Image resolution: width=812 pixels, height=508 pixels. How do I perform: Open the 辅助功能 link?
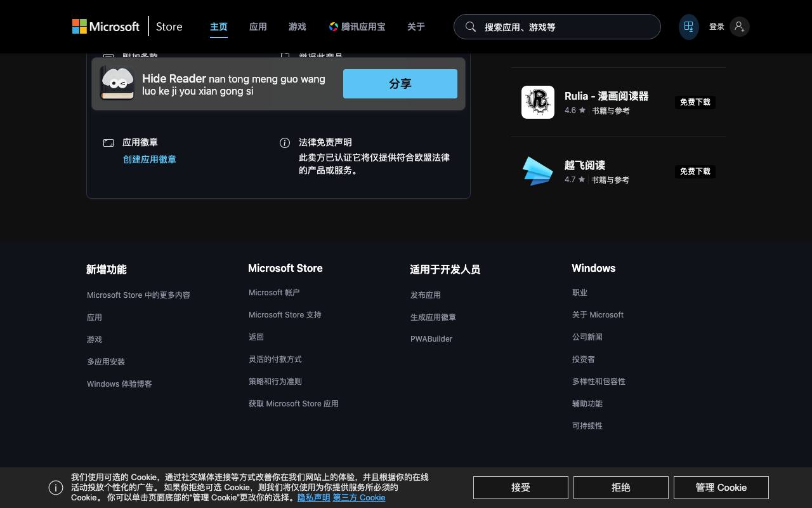tap(587, 404)
